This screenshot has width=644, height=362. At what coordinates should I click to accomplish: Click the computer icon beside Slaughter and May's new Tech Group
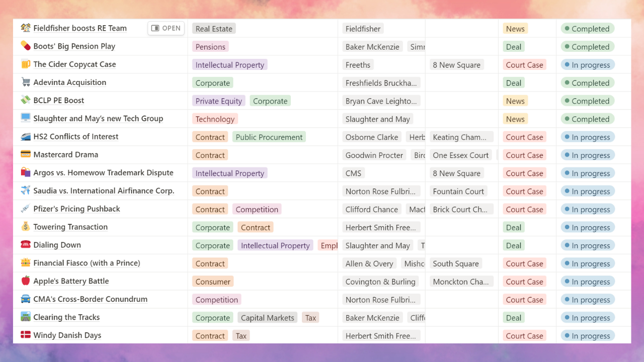[26, 119]
